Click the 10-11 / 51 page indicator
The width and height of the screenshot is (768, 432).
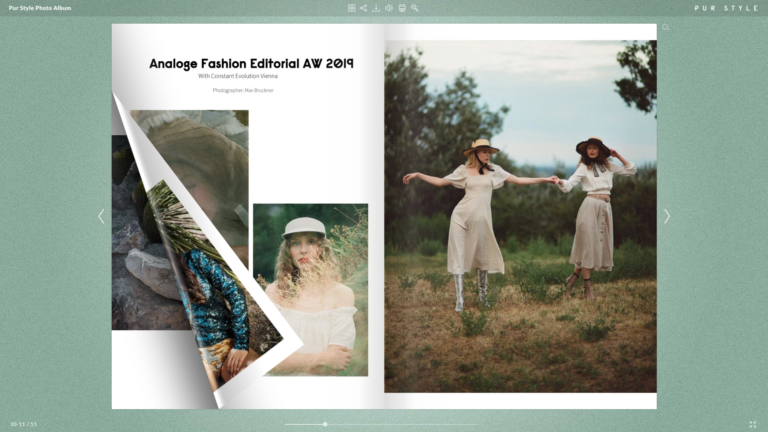[x=24, y=424]
